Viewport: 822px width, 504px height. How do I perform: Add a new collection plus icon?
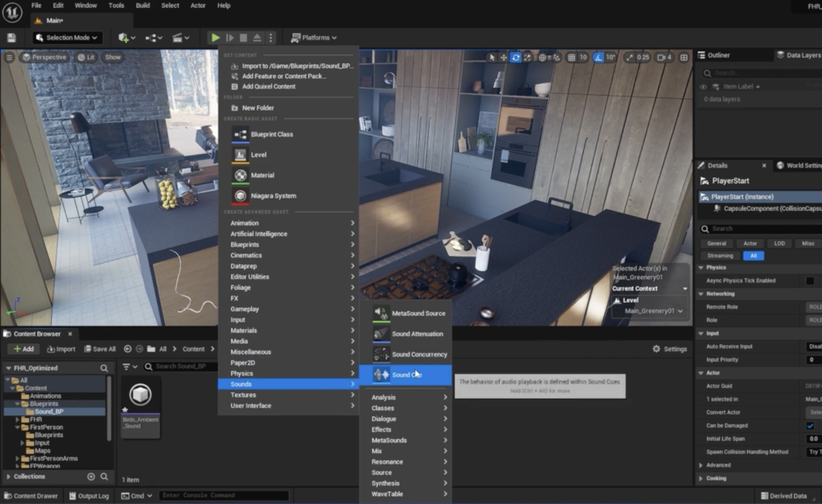point(90,476)
